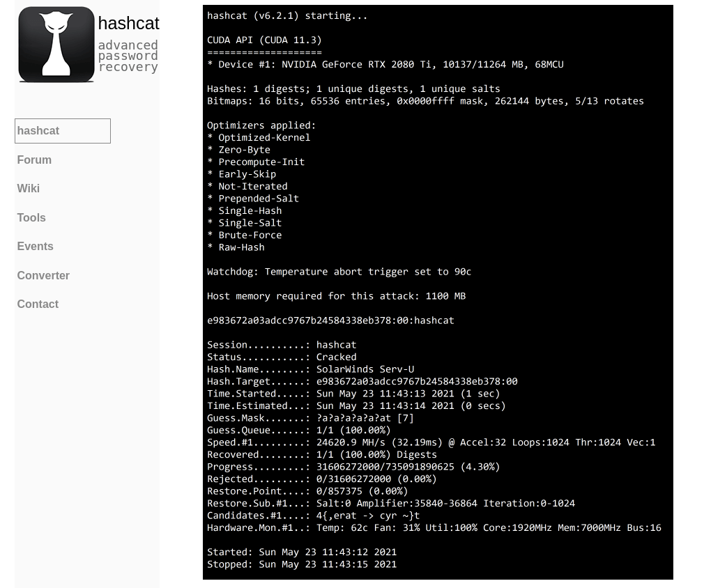Click the '* Precompute-Init' line
The image size is (704, 588).
coord(256,162)
